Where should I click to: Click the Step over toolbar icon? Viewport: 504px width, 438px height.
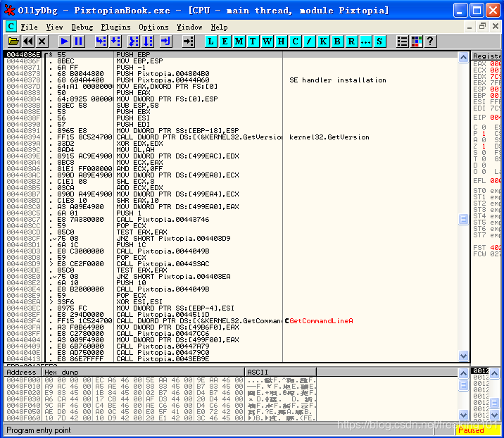115,41
